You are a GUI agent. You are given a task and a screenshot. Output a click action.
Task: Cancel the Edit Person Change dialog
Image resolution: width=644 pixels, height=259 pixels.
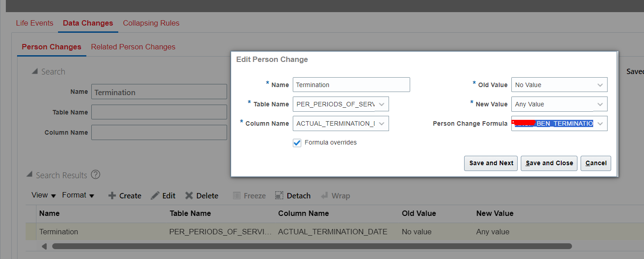coord(596,163)
